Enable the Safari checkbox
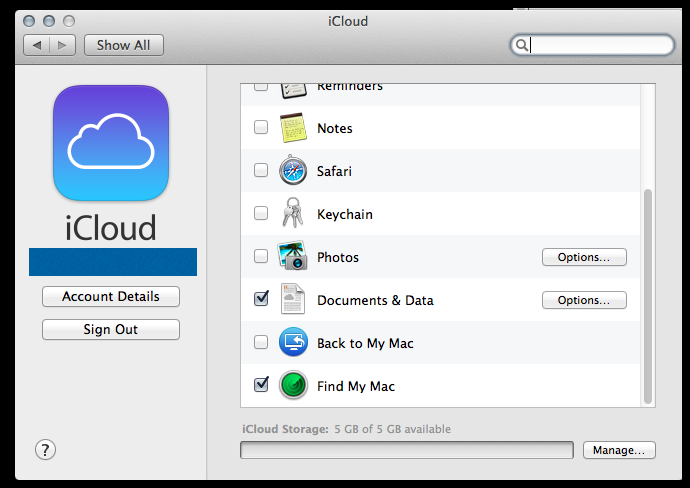Viewport: 690px width, 488px height. pos(261,170)
